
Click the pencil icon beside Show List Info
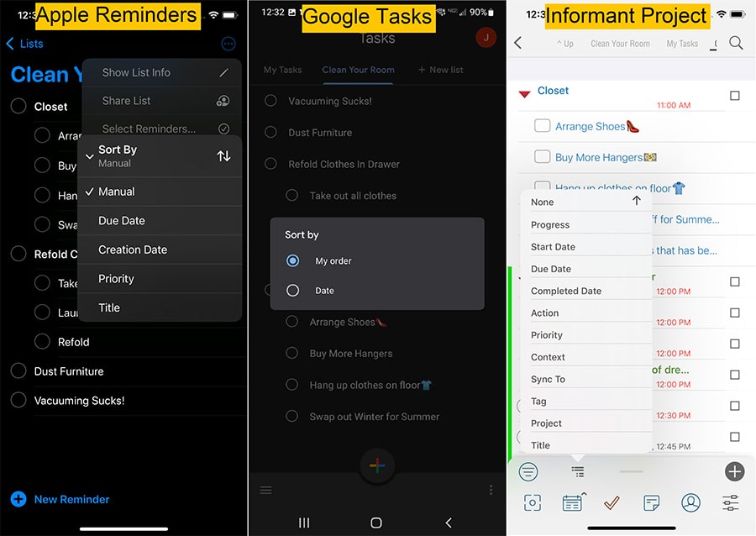pyautogui.click(x=223, y=73)
